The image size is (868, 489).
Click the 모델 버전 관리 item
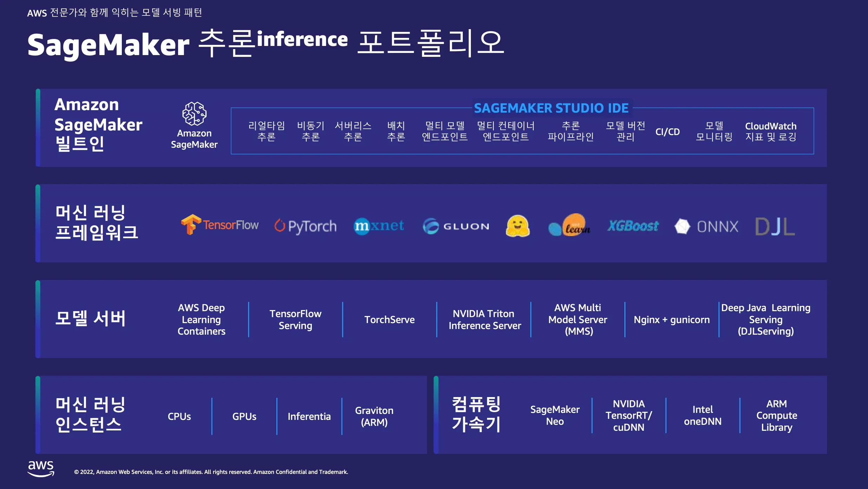pos(626,131)
